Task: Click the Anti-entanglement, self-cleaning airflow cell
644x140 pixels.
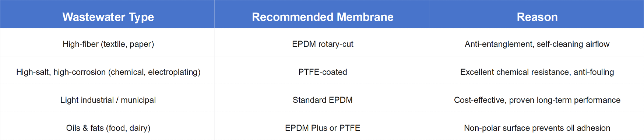Action: [536, 42]
